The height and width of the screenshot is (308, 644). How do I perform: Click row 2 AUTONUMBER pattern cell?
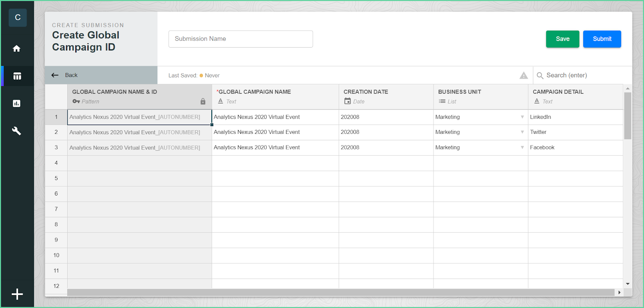pyautogui.click(x=140, y=132)
